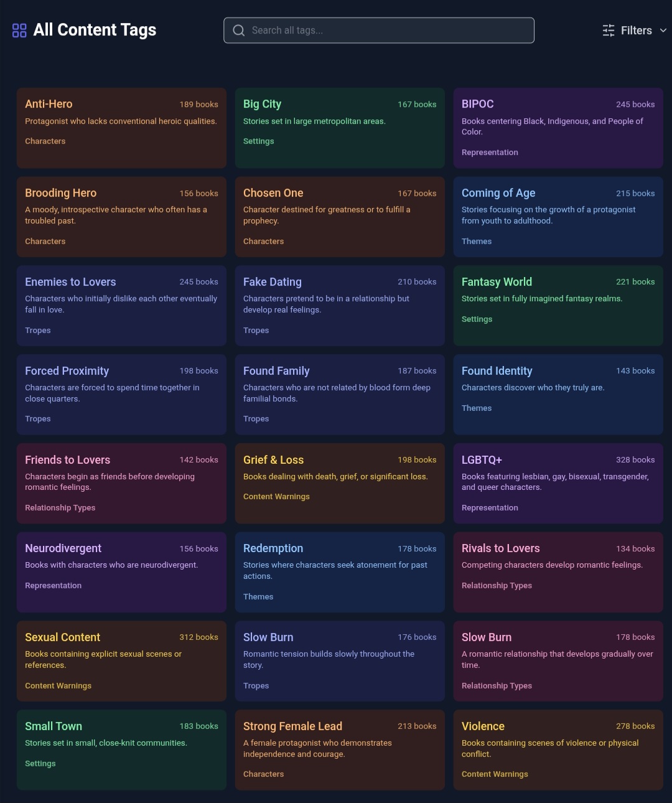The width and height of the screenshot is (672, 803).
Task: Click the "328 books" count on LGBTQ+
Action: 635,460
